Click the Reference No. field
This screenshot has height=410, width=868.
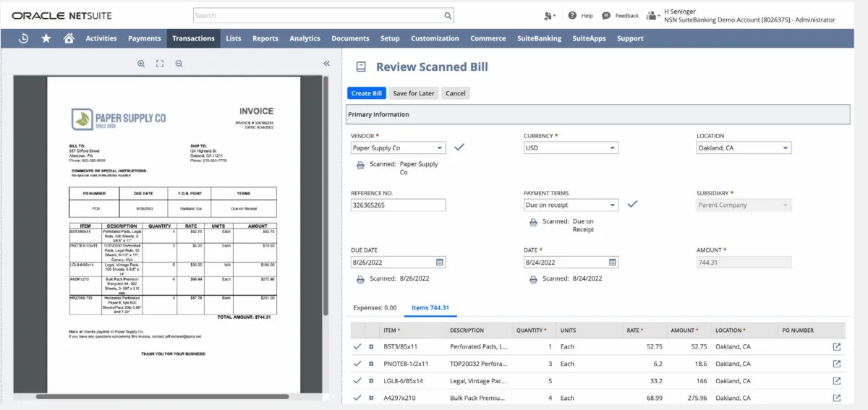click(x=398, y=205)
